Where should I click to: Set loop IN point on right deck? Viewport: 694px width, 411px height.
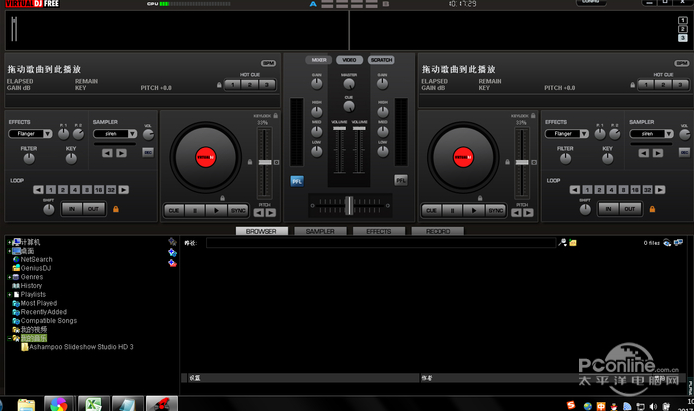pos(609,209)
